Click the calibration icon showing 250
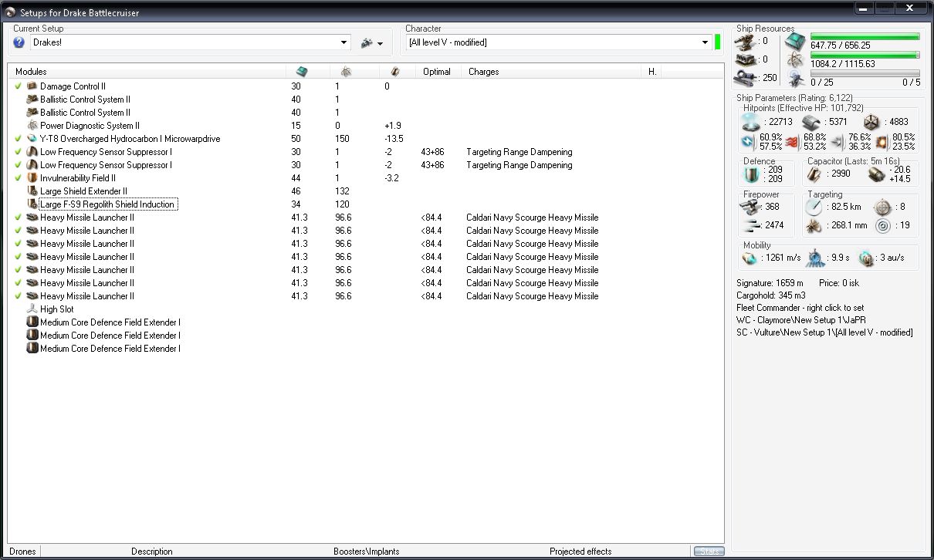The image size is (934, 560). [745, 77]
